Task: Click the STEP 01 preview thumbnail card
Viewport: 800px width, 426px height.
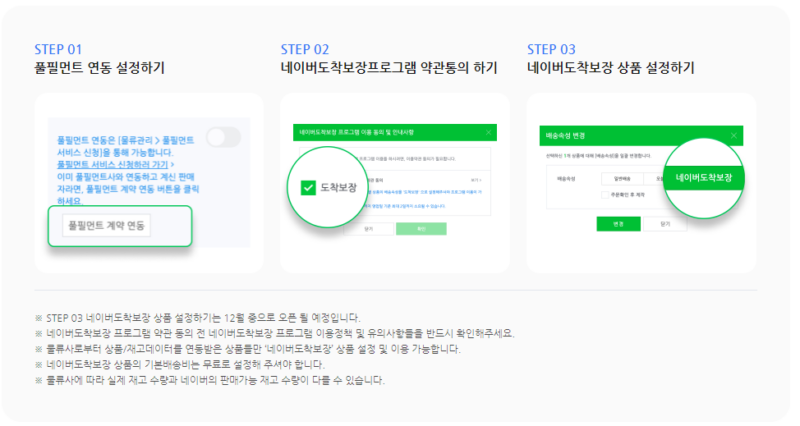Action: pyautogui.click(x=149, y=182)
